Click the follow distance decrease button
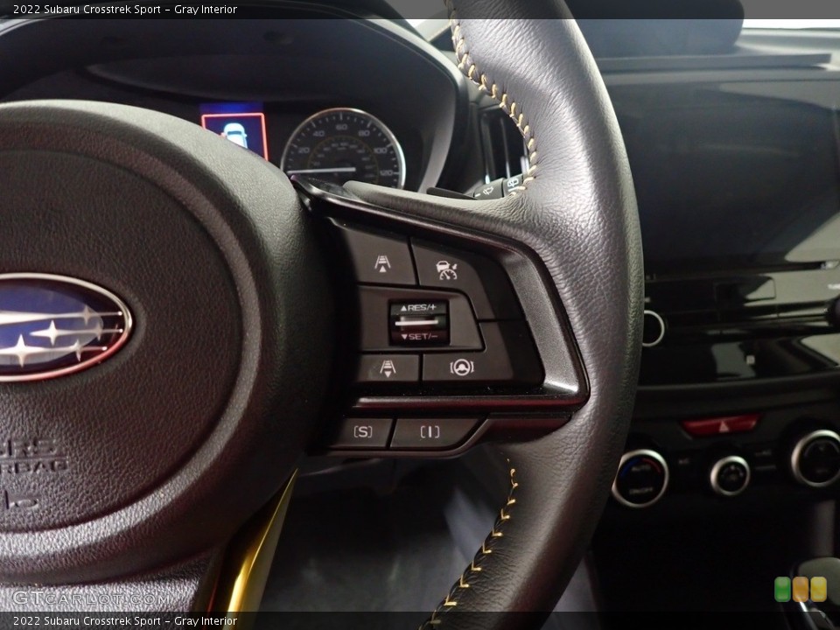Screen dimensions: 840x630 point(388,368)
